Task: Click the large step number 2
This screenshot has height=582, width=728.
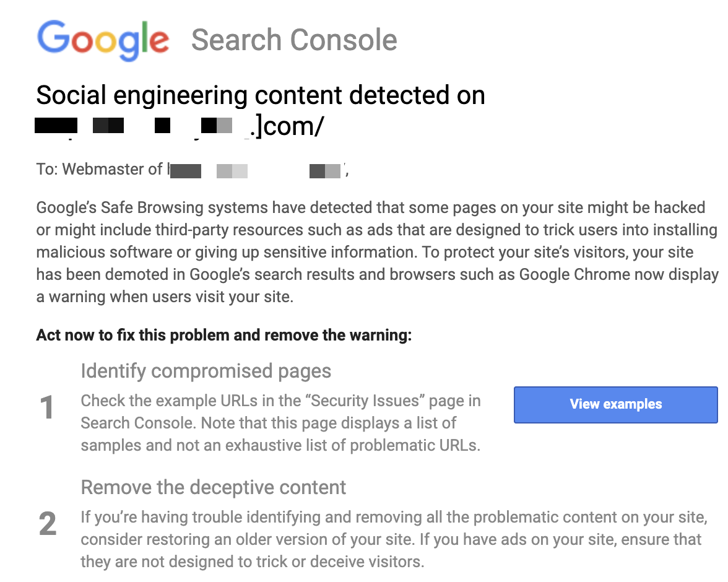Action: pyautogui.click(x=47, y=524)
